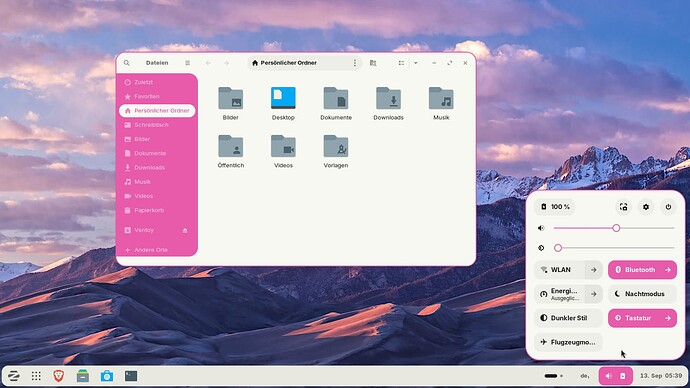Show the applications grid
This screenshot has width=690, height=388.
(x=36, y=376)
